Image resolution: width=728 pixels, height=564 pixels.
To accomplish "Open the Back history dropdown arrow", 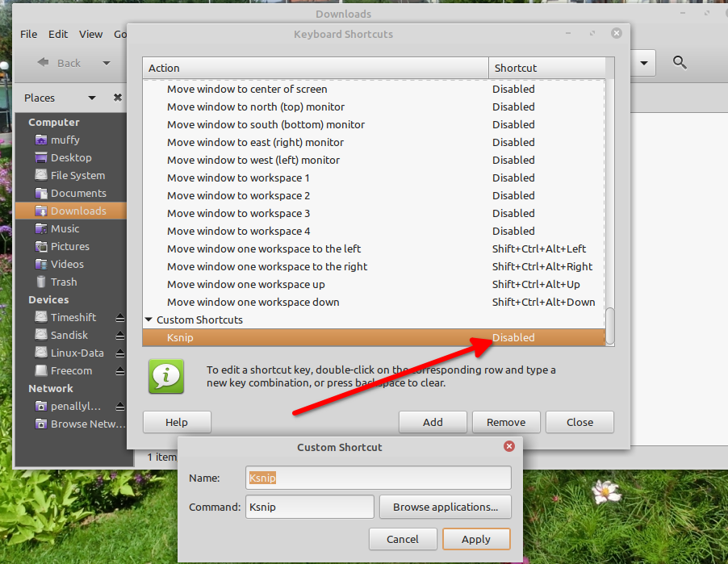I will [x=107, y=63].
